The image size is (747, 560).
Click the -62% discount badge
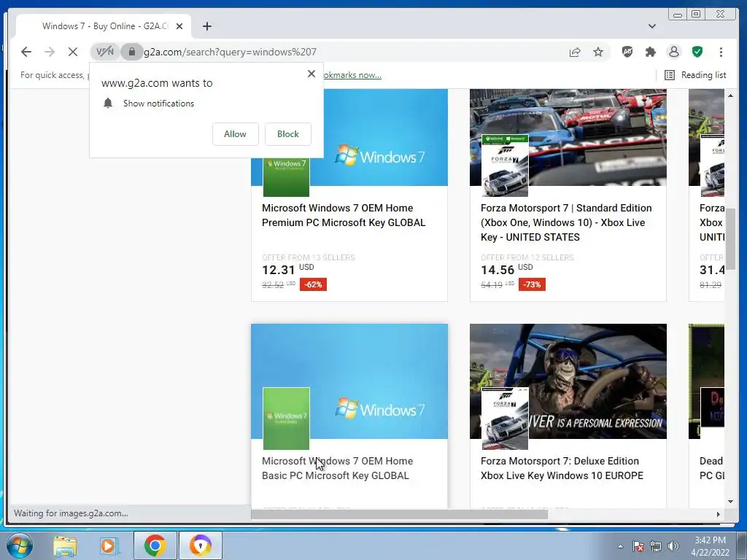(x=313, y=285)
